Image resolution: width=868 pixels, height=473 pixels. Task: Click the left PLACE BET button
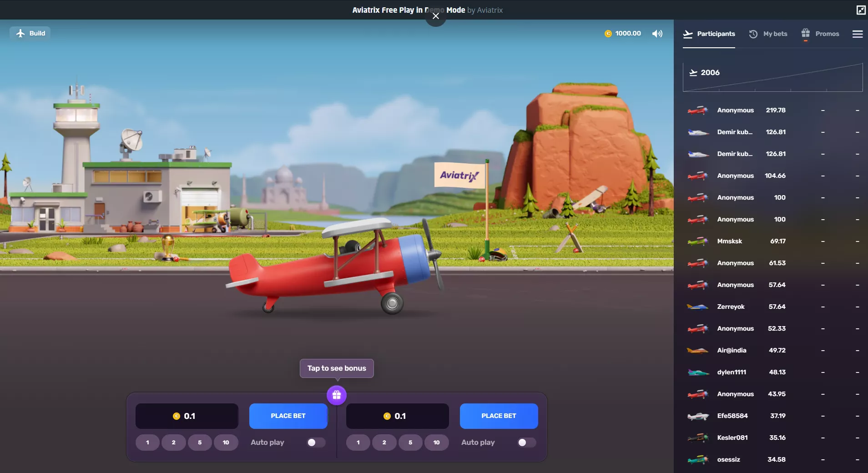tap(288, 415)
